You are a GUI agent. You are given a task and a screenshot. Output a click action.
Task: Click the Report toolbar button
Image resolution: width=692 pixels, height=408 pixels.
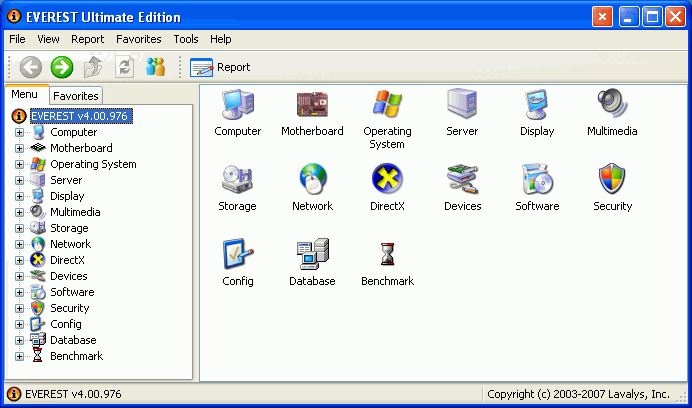220,67
